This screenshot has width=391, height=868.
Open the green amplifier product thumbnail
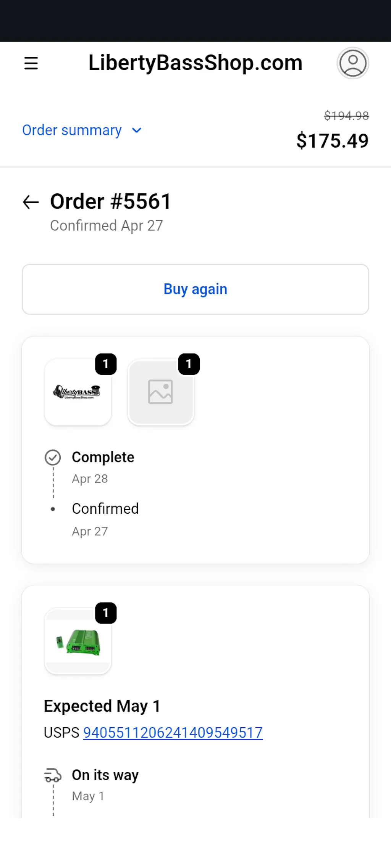tap(78, 641)
